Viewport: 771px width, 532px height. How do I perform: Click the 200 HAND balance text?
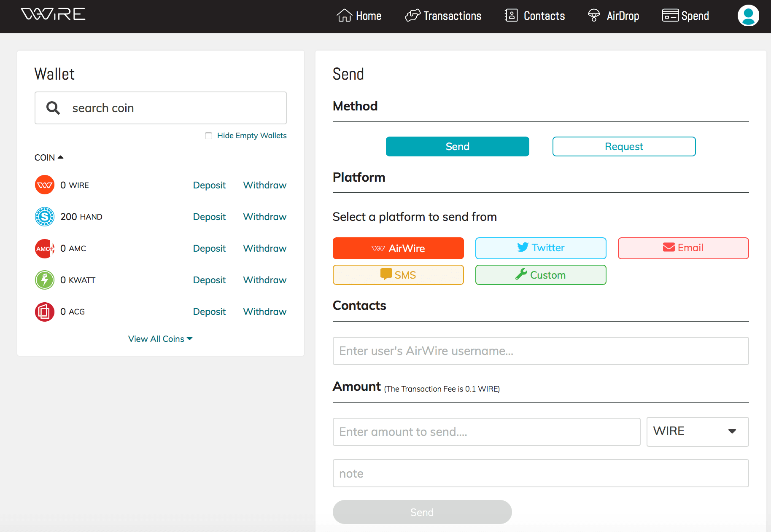(81, 217)
